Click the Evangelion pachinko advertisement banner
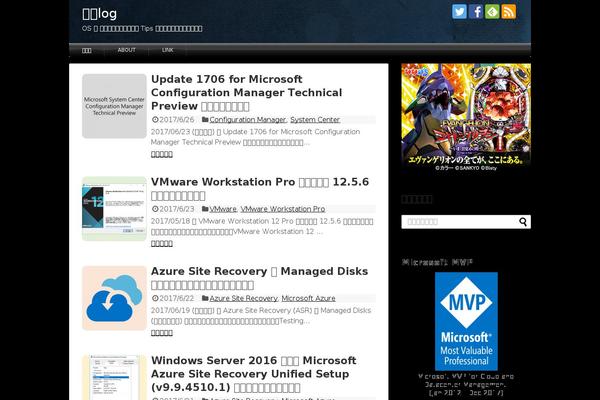Screen dimensions: 600x400 click(466, 118)
